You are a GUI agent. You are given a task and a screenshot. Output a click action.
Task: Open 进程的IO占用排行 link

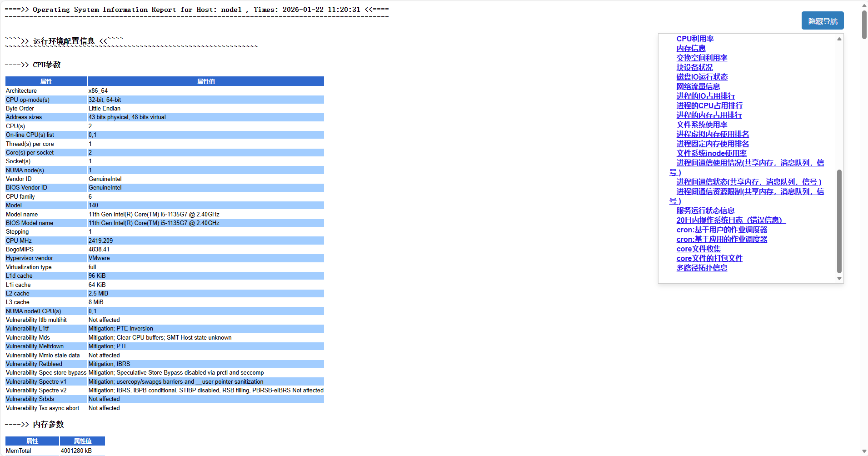point(705,96)
